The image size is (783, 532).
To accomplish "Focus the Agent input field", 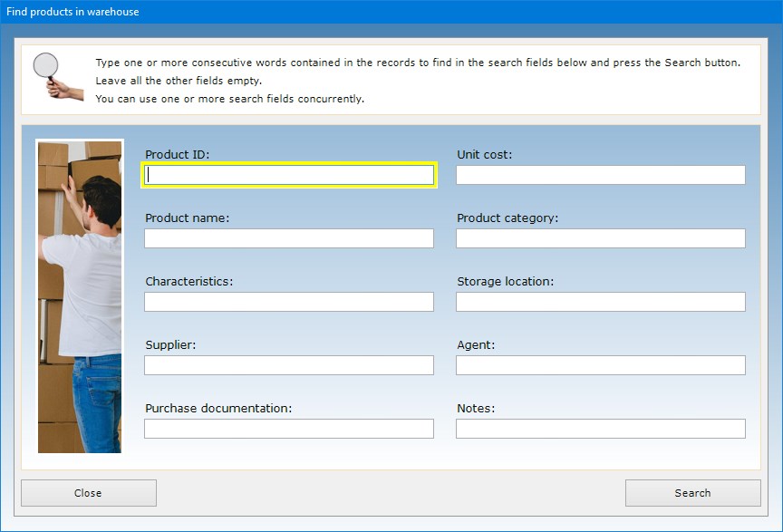I will pyautogui.click(x=600, y=365).
